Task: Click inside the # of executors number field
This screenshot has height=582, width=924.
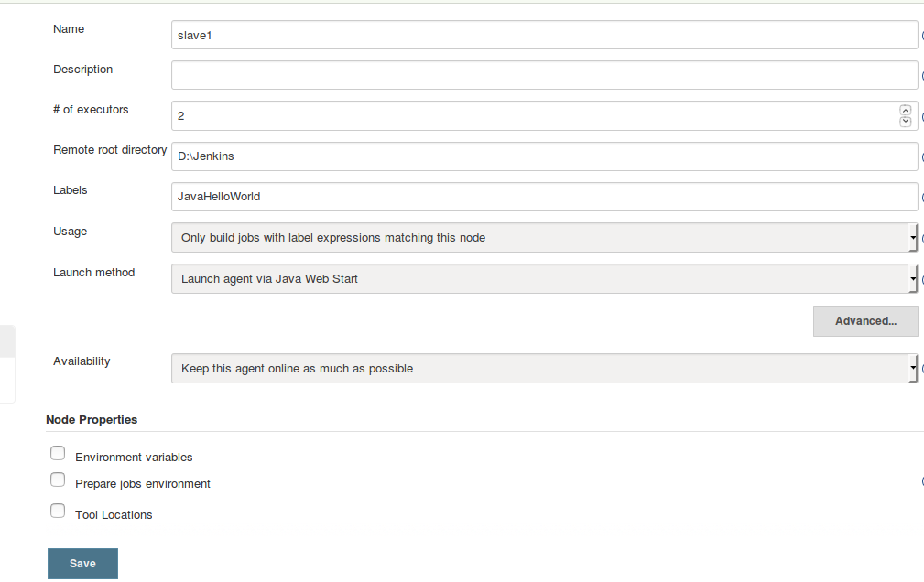Action: (x=533, y=116)
